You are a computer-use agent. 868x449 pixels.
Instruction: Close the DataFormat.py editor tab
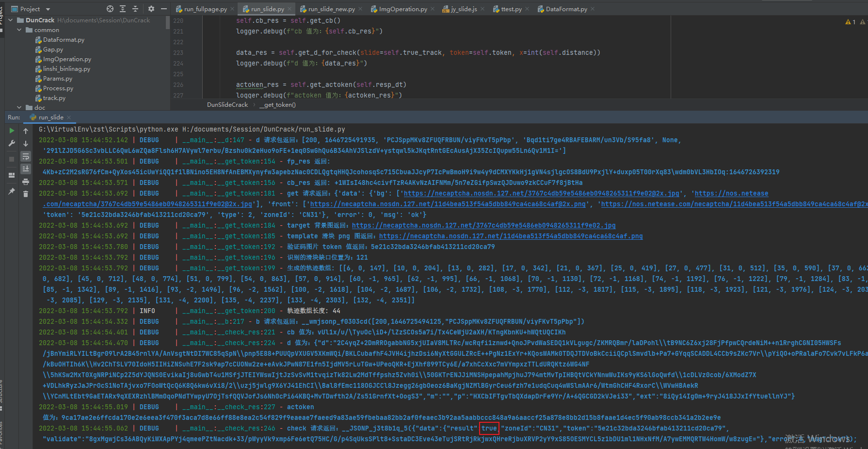(x=593, y=9)
